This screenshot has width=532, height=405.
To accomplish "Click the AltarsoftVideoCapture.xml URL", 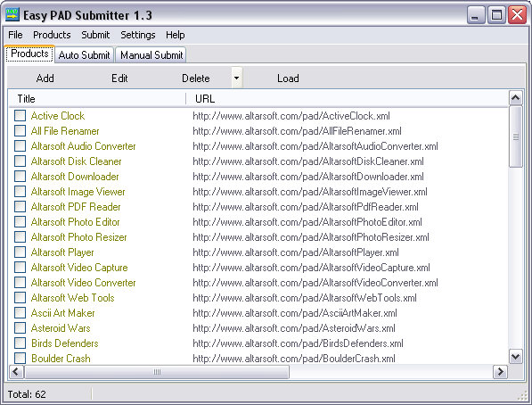I will (312, 268).
